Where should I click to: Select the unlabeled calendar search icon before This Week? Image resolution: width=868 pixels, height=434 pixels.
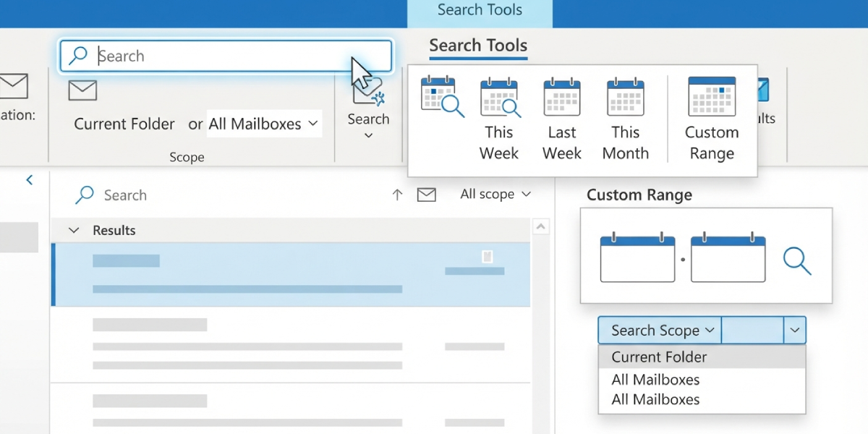tap(442, 96)
